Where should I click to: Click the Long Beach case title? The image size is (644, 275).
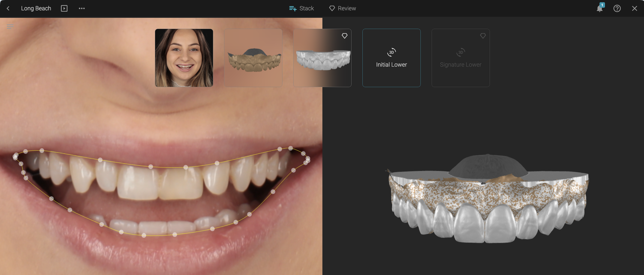pos(36,9)
